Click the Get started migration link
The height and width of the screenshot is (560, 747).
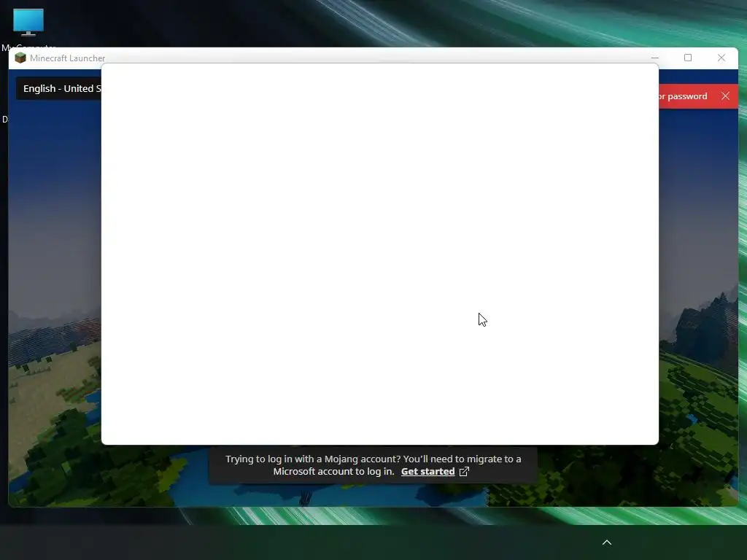(427, 472)
